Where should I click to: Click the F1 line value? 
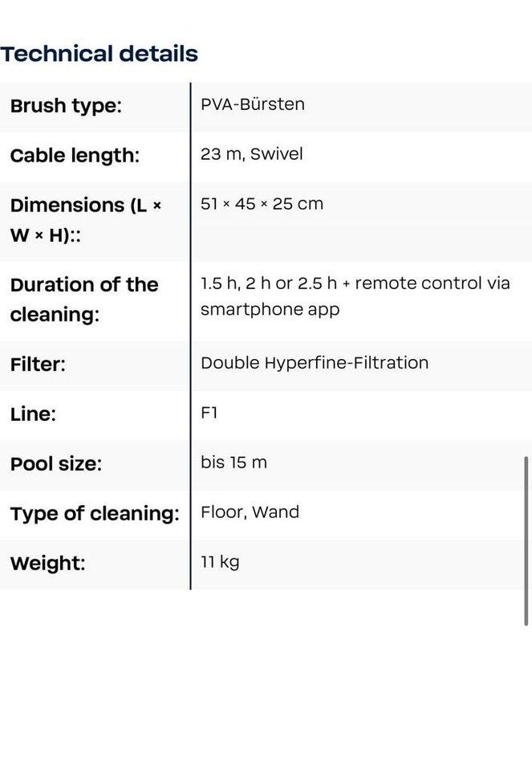click(209, 414)
